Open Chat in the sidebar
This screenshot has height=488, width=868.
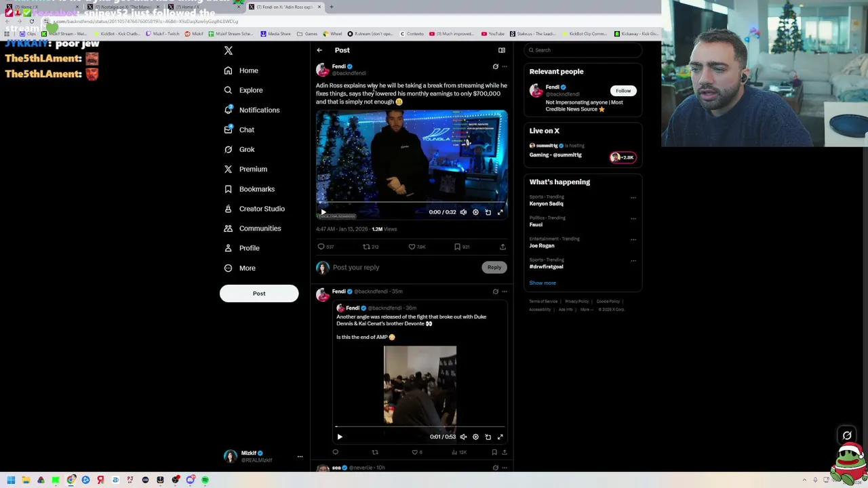pos(239,129)
